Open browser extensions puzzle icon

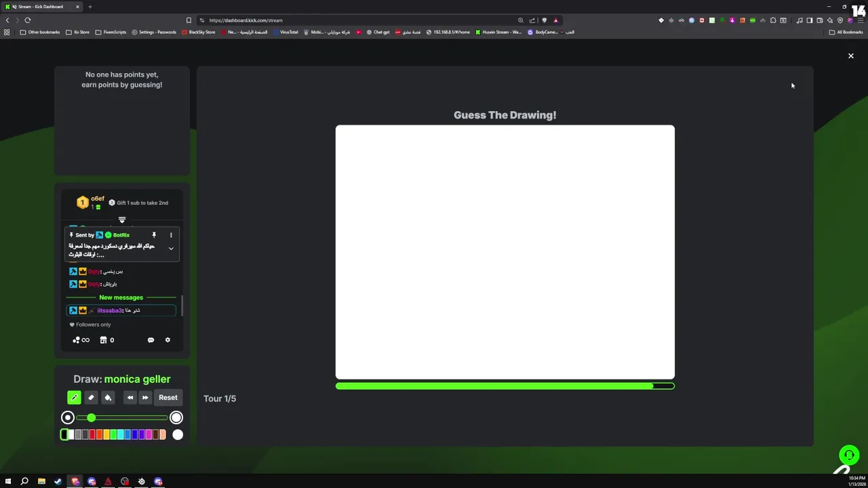pyautogui.click(x=773, y=20)
